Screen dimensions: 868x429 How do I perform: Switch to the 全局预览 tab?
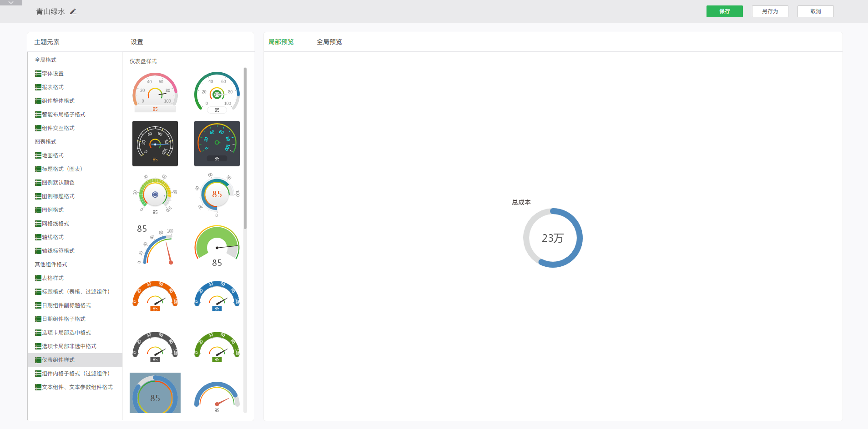point(329,42)
